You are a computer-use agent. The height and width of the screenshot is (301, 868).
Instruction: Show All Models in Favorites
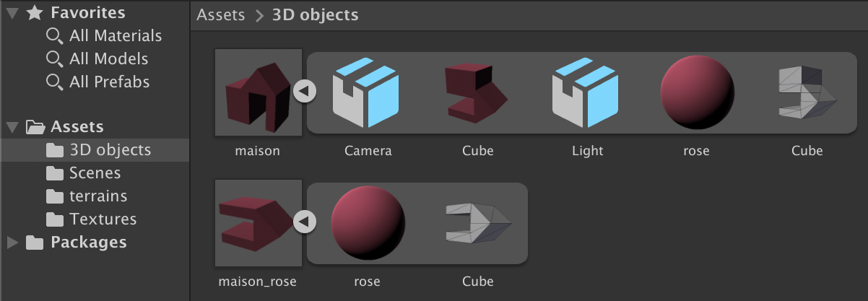108,58
